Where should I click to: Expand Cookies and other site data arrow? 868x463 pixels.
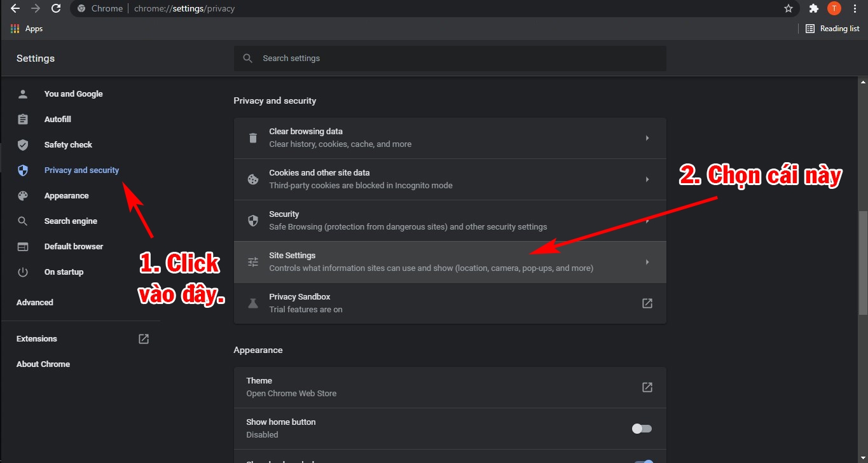tap(647, 179)
